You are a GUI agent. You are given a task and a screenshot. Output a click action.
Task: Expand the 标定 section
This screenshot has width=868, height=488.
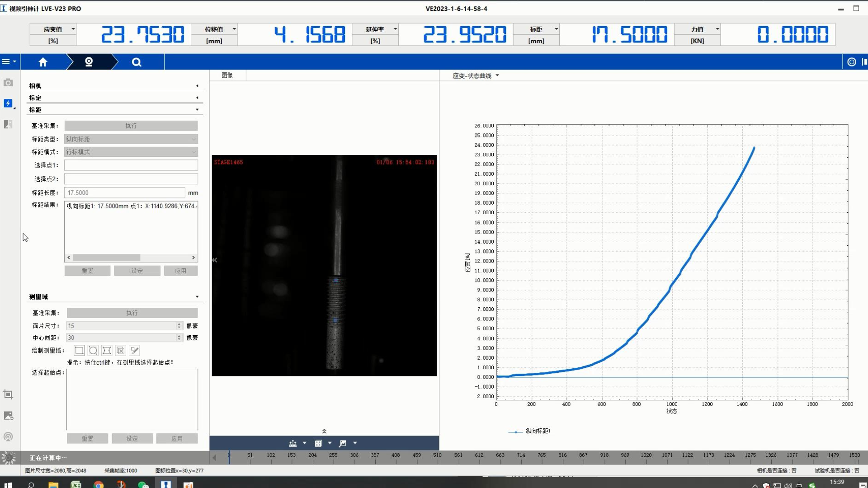115,98
